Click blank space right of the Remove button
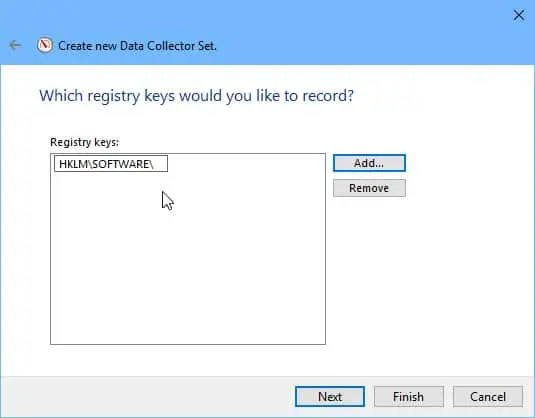The width and height of the screenshot is (535, 418). (467, 188)
